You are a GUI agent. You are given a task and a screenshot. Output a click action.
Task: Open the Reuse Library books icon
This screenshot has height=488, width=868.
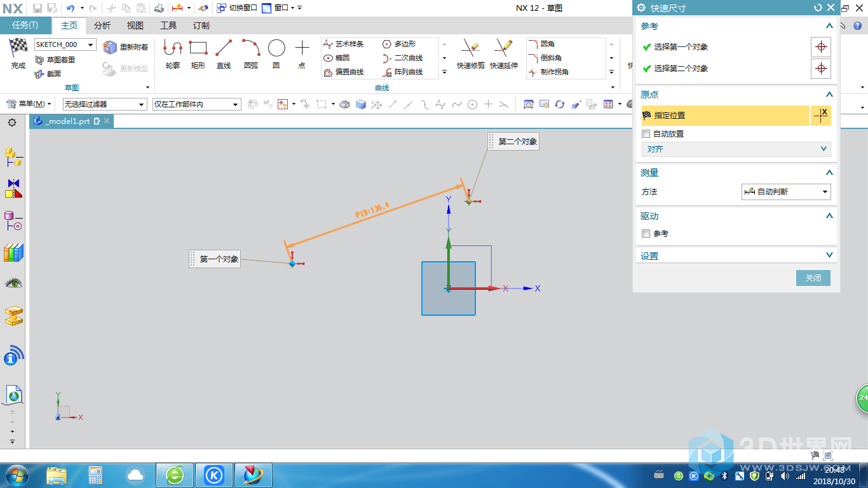tap(13, 252)
